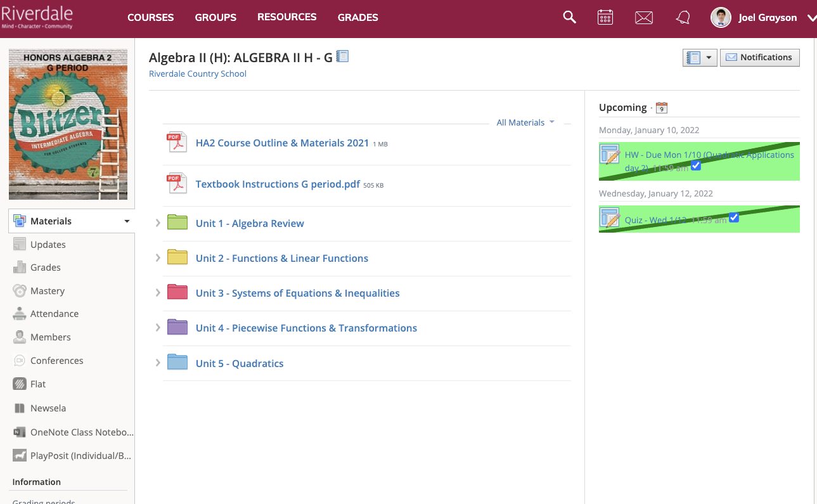817x504 pixels.
Task: Open Unit 4 - Piecewise Functions & Transformations link
Action: coord(306,328)
